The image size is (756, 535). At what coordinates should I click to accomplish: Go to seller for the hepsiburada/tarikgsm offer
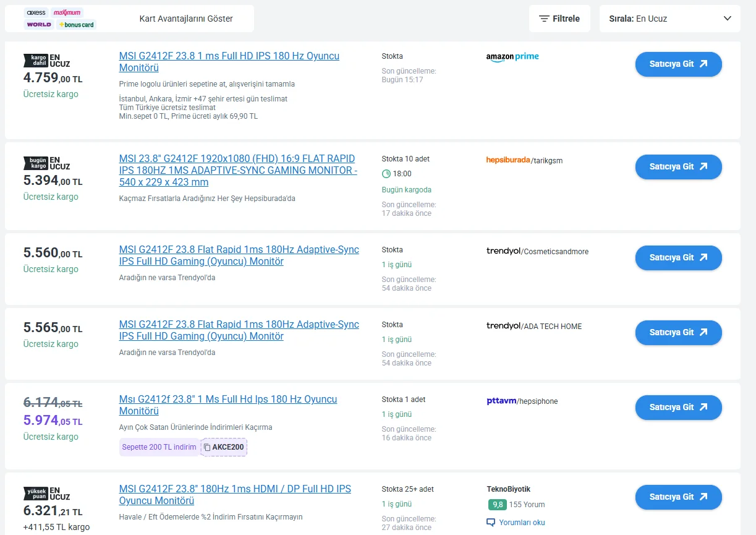click(x=678, y=166)
